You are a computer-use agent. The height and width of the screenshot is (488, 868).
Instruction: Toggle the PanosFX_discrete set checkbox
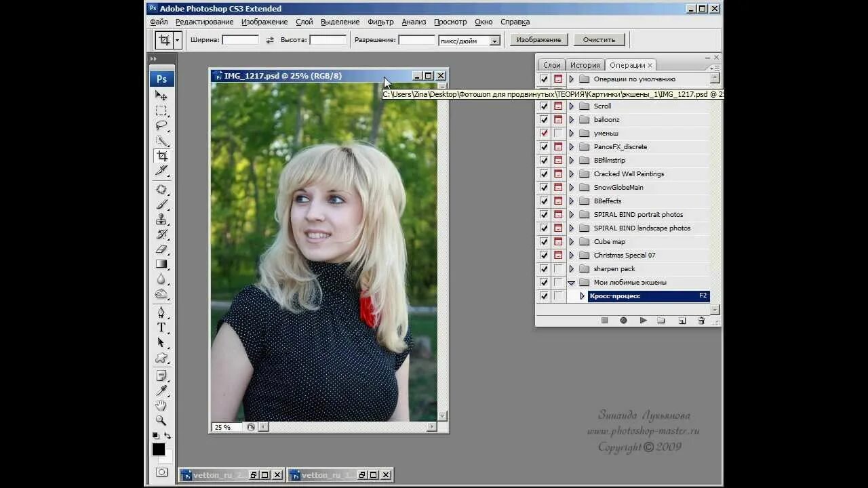tap(544, 146)
